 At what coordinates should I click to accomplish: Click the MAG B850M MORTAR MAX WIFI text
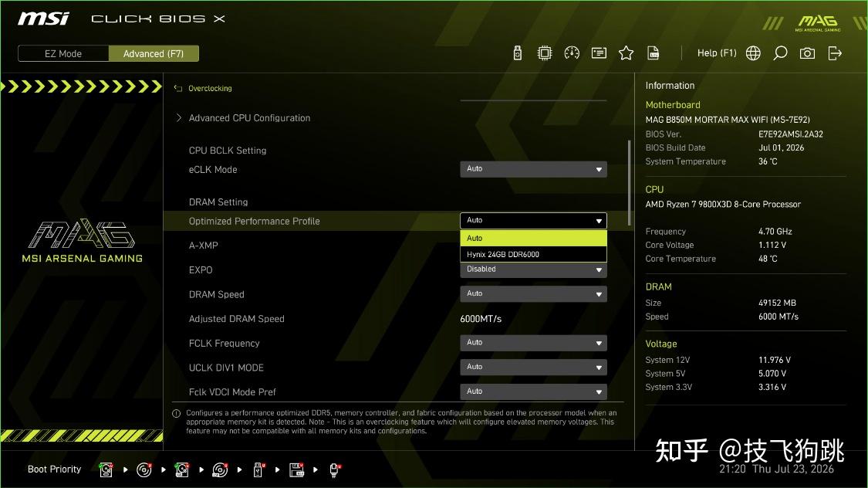(x=728, y=119)
